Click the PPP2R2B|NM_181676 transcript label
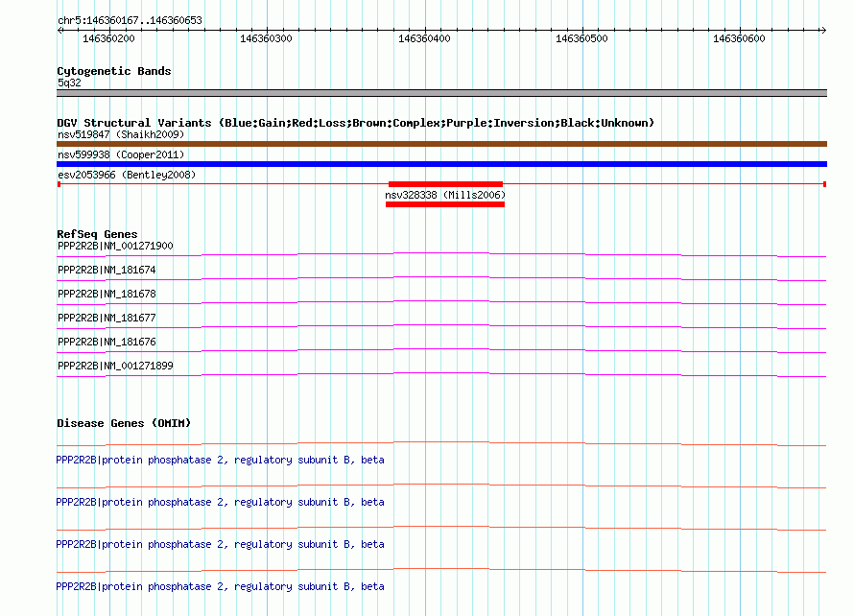The image size is (854, 616). point(107,342)
